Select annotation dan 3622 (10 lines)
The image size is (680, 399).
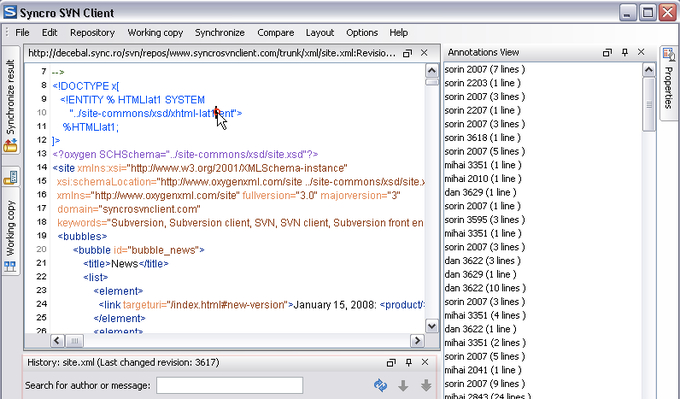(485, 288)
